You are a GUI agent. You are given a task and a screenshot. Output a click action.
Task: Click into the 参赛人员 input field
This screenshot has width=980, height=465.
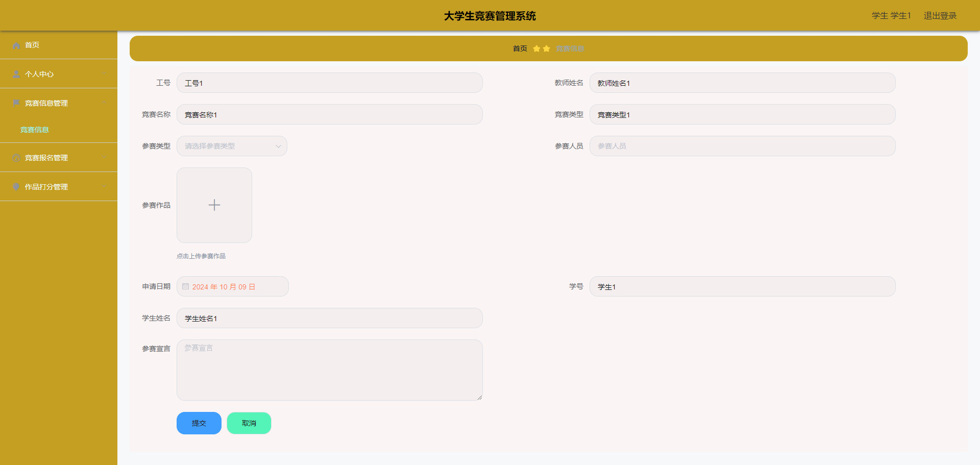coord(743,146)
